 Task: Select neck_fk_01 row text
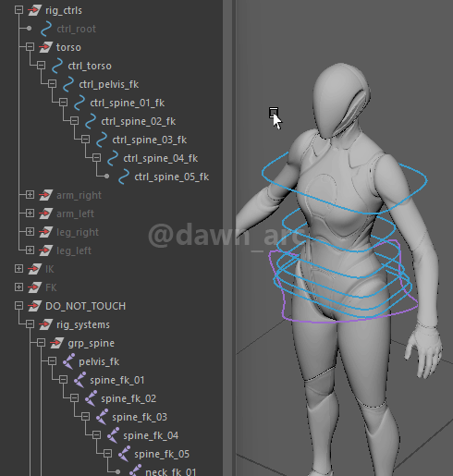click(171, 472)
